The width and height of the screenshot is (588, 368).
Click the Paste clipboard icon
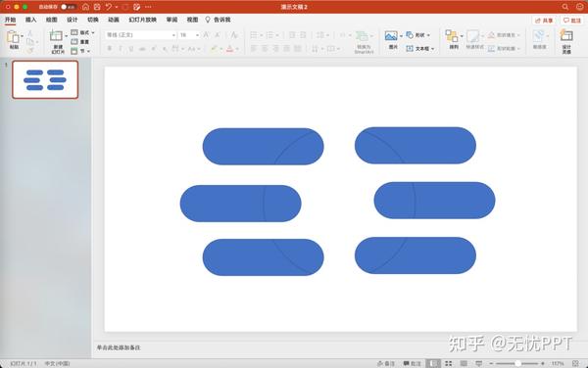click(x=14, y=37)
